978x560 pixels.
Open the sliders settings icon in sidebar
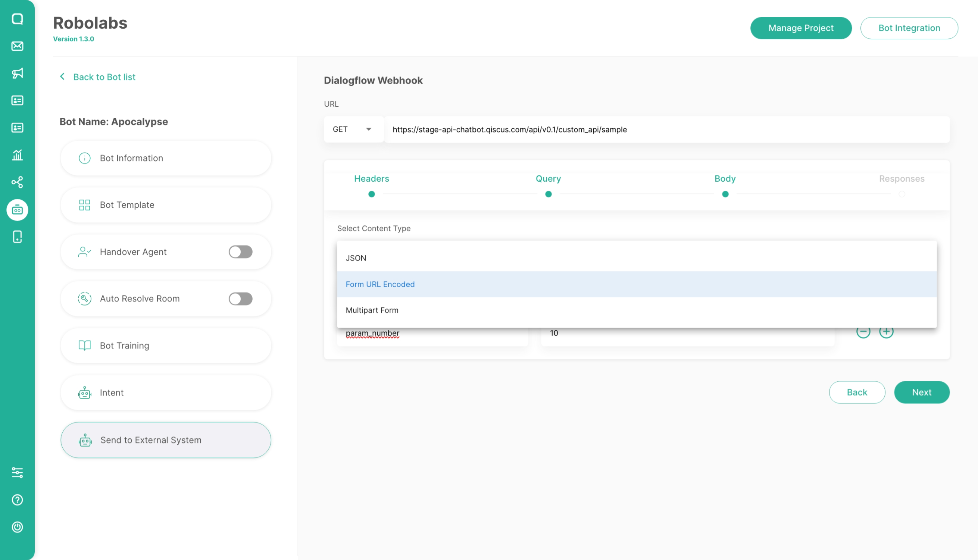click(17, 472)
